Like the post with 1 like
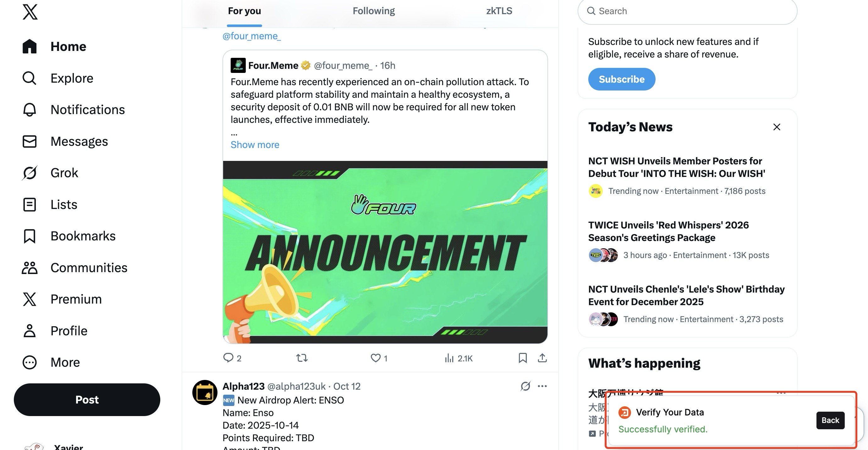This screenshot has width=868, height=450. tap(375, 358)
